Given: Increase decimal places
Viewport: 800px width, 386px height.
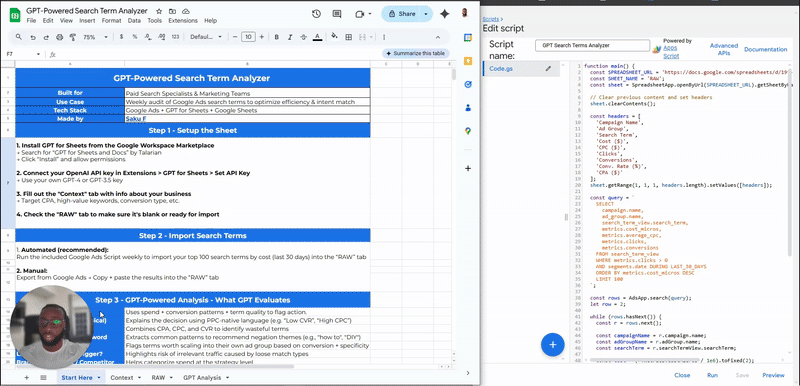Looking at the screenshot, I should tap(161, 37).
